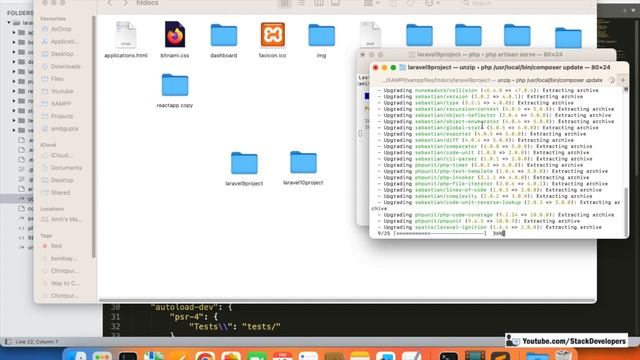Expand the first subfolder in Sublime sidebar
640x360 pixels.
coord(14,33)
